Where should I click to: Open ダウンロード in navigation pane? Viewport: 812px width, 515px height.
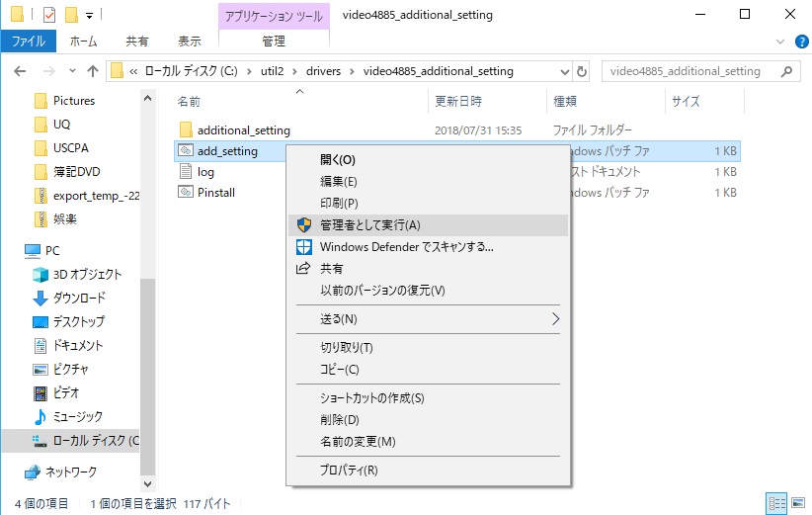pos(79,298)
